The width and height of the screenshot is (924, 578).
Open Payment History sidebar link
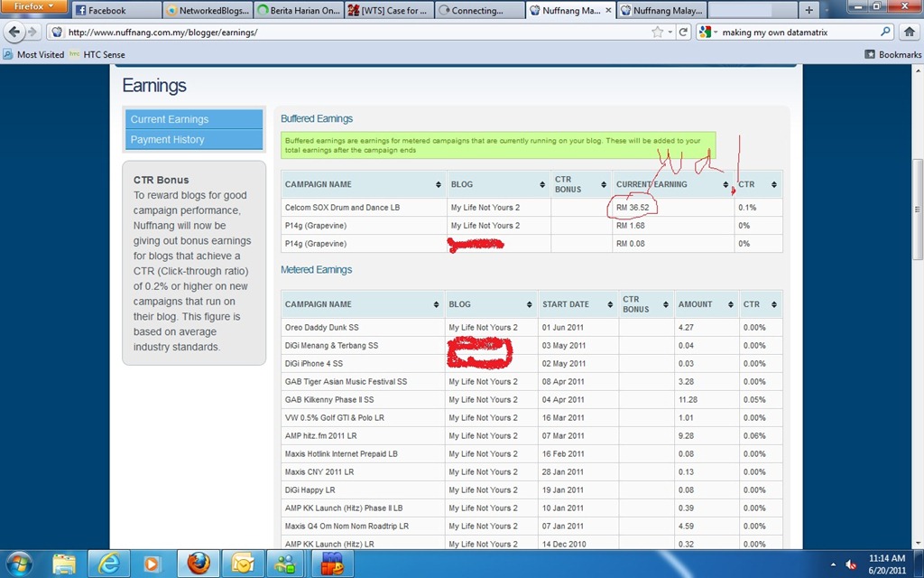(194, 140)
